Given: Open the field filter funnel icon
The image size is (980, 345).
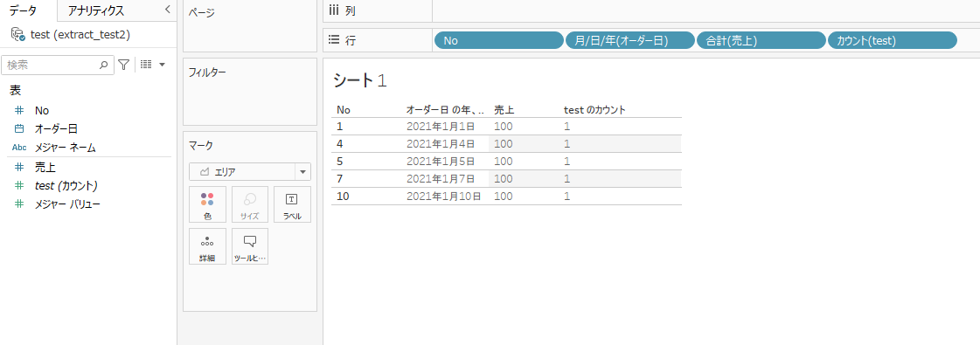Looking at the screenshot, I should [x=124, y=65].
